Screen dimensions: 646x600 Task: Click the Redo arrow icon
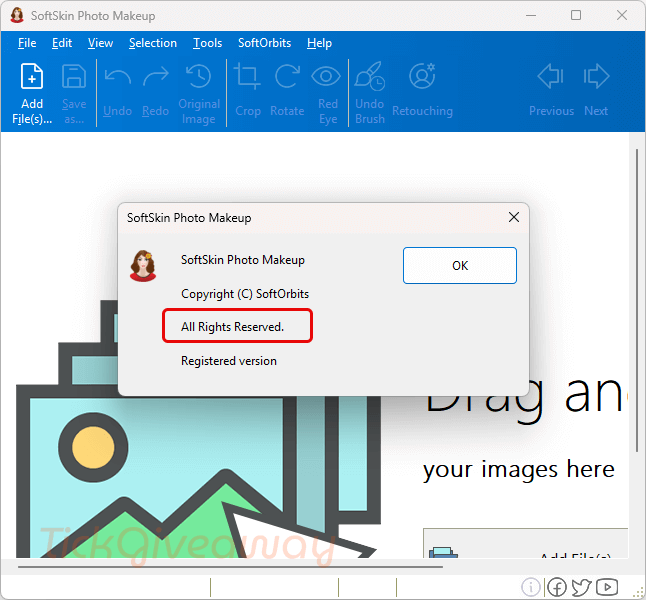click(156, 77)
